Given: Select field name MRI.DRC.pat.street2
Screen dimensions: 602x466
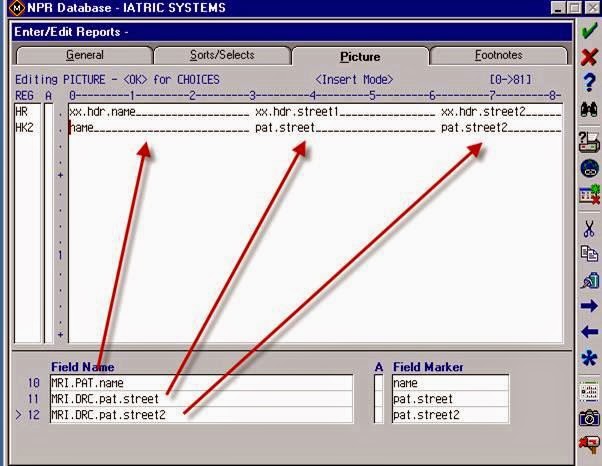Looking at the screenshot, I should [201, 415].
